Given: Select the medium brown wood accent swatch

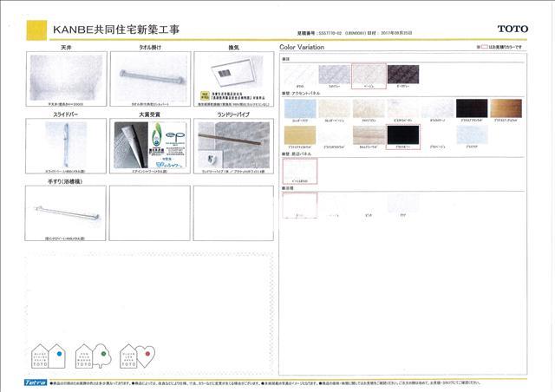Looking at the screenshot, I should [506, 108].
